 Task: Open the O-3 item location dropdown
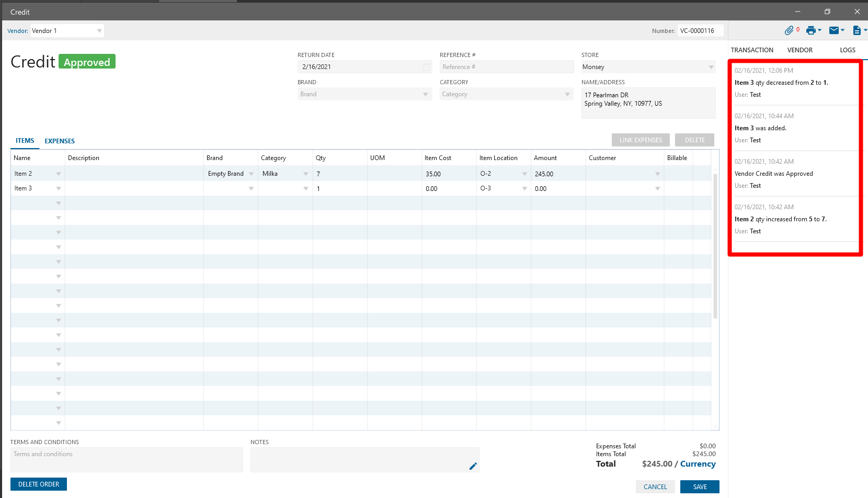pyautogui.click(x=524, y=188)
